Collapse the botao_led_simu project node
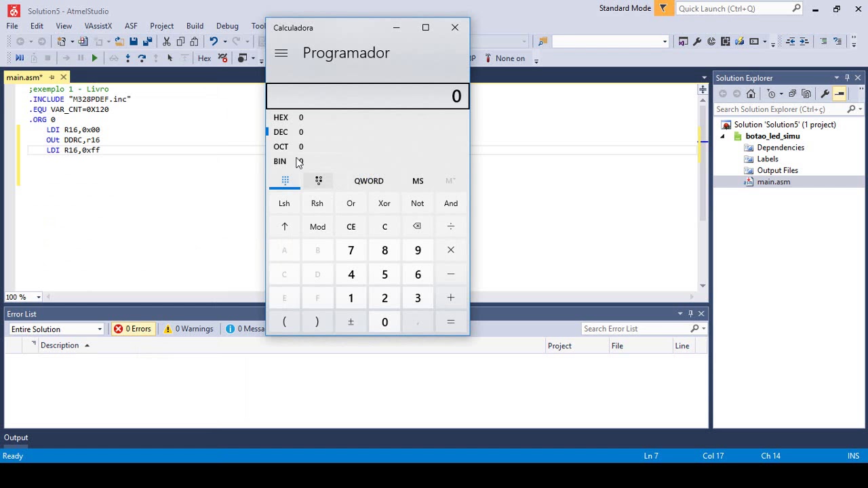Viewport: 868px width, 488px height. pyautogui.click(x=722, y=136)
